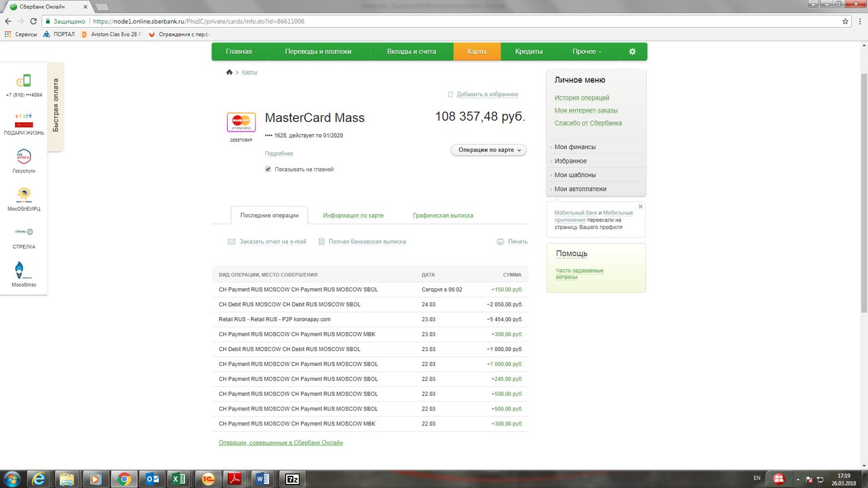Click Добавить в избранное link

tap(487, 94)
